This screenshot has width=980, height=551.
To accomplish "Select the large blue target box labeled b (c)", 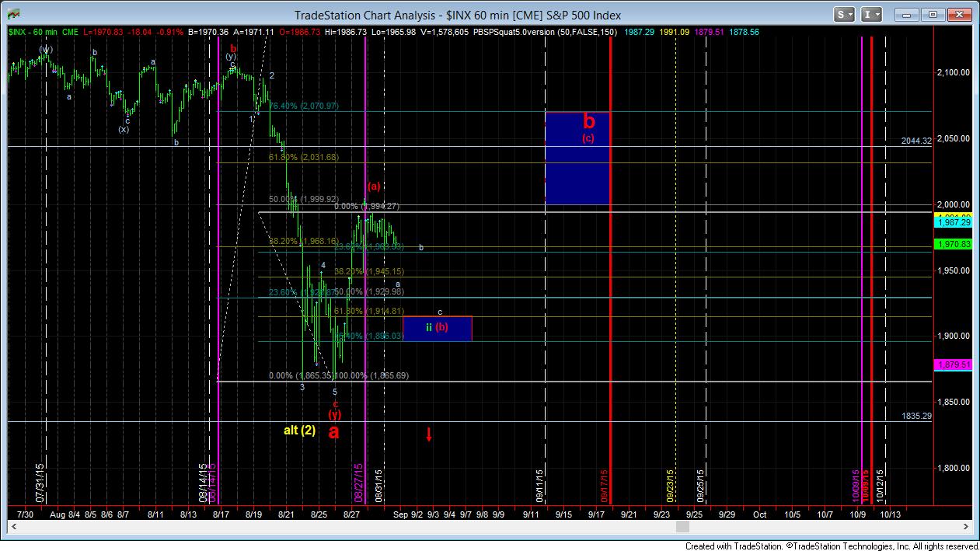I will coord(577,158).
